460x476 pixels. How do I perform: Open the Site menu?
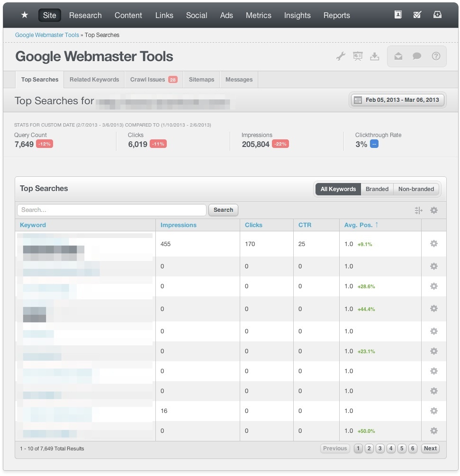pyautogui.click(x=49, y=15)
